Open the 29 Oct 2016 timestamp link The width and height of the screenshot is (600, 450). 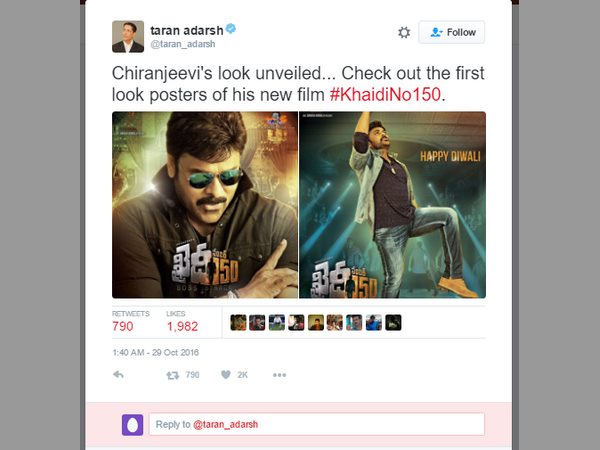click(x=155, y=352)
